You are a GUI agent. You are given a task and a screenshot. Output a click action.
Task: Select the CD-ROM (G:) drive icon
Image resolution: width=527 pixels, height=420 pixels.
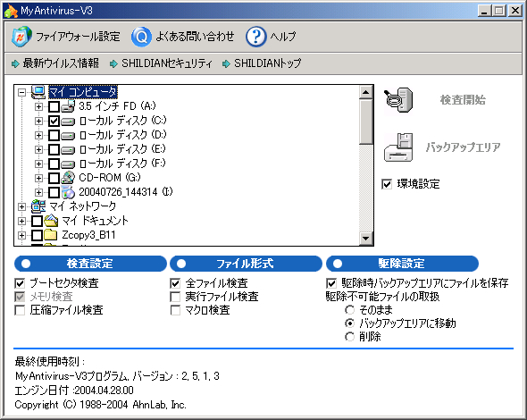pos(69,178)
